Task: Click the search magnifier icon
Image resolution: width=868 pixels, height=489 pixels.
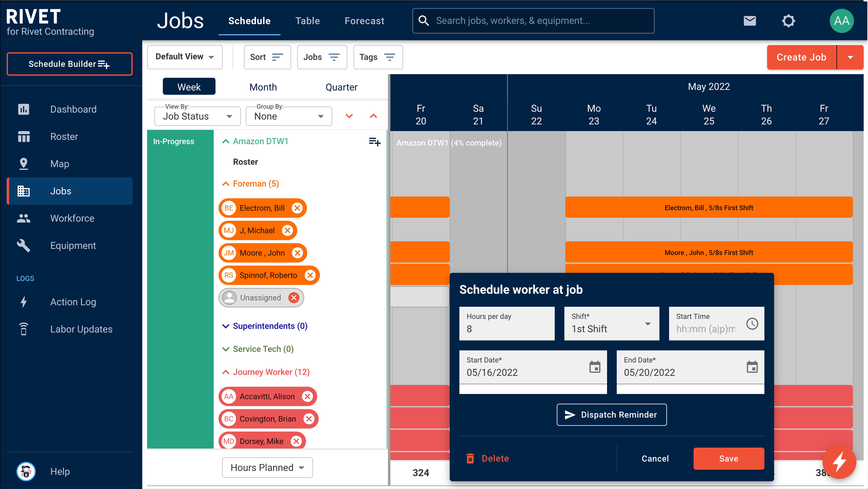Action: click(424, 21)
